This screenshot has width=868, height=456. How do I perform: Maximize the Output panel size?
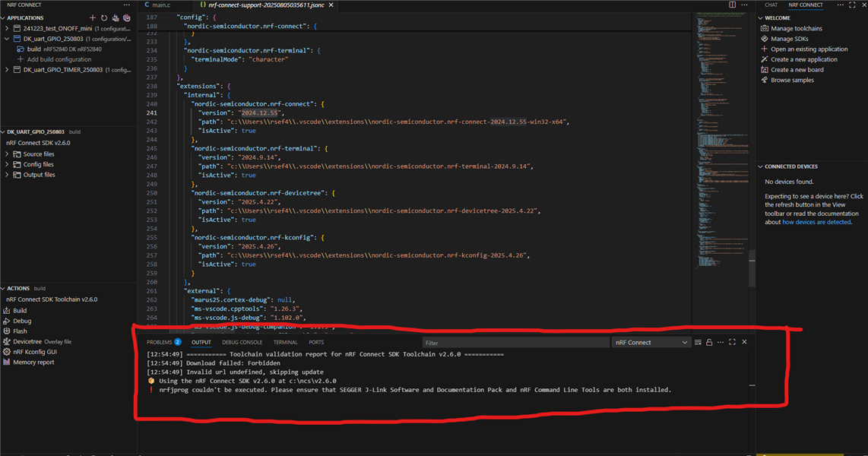tap(733, 342)
